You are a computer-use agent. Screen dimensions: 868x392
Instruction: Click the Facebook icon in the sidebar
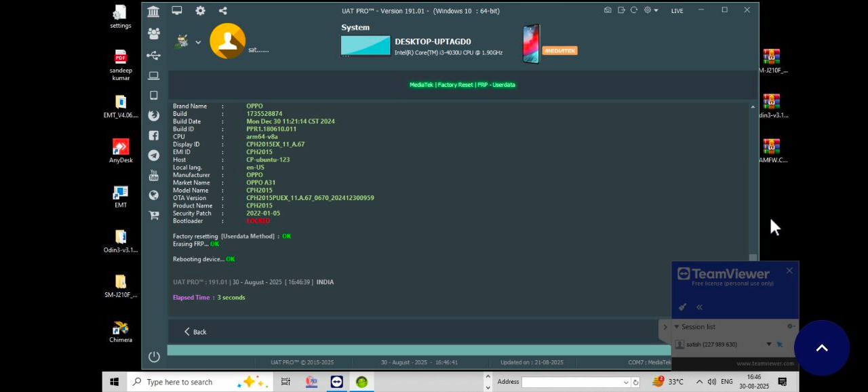click(x=153, y=136)
